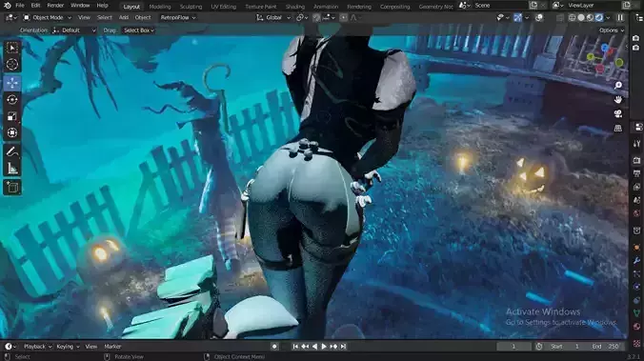Open Orientation Default dropdown
The height and width of the screenshot is (361, 644).
pos(74,30)
